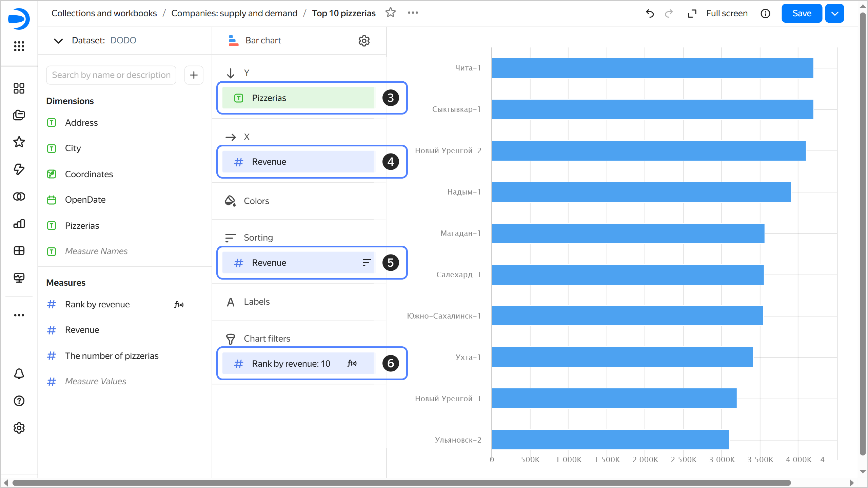Click the favorite star next to title

click(x=391, y=13)
